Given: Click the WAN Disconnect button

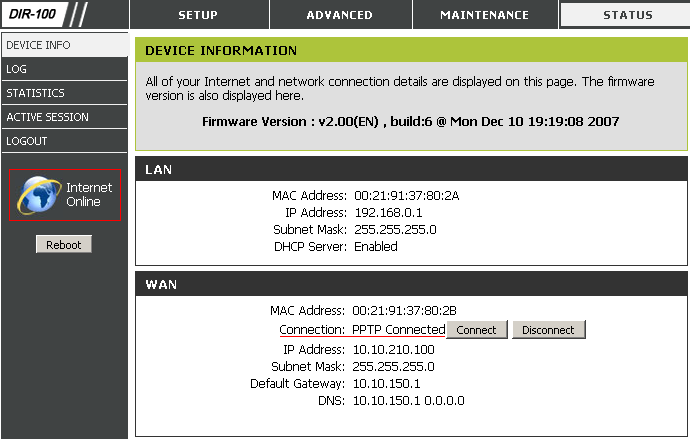Looking at the screenshot, I should 548,330.
